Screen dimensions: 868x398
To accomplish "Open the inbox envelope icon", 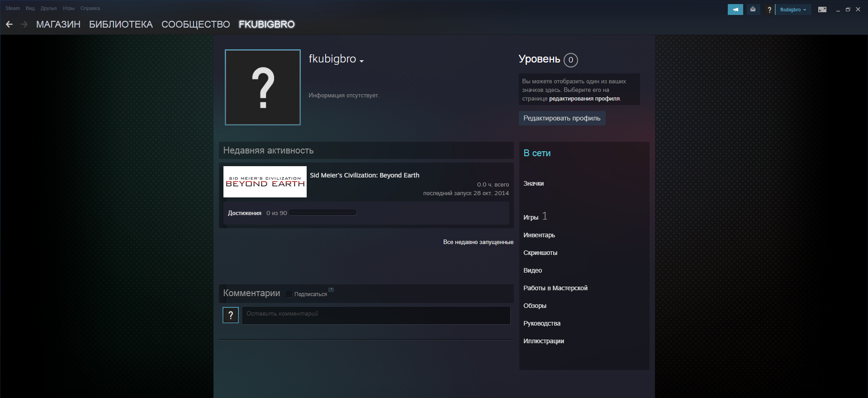I will [x=753, y=10].
